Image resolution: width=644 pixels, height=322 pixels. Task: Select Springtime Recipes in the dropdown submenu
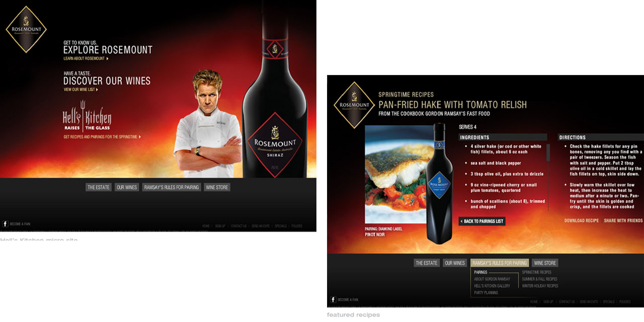536,272
